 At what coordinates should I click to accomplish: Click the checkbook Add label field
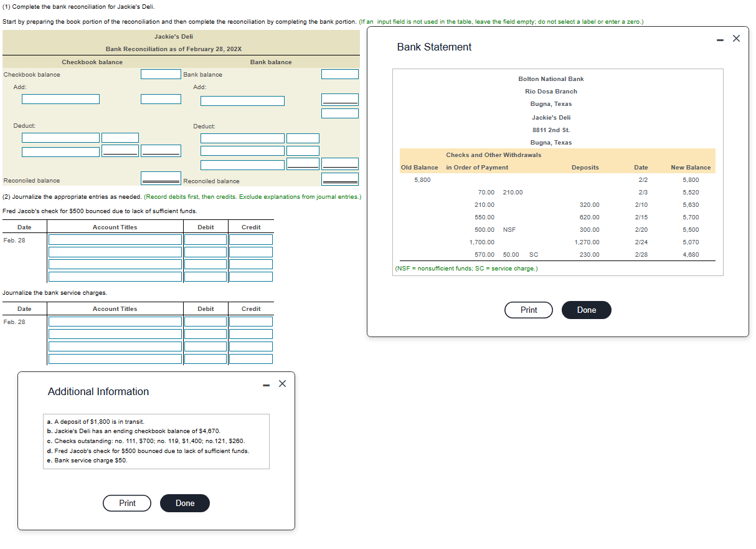(61, 99)
